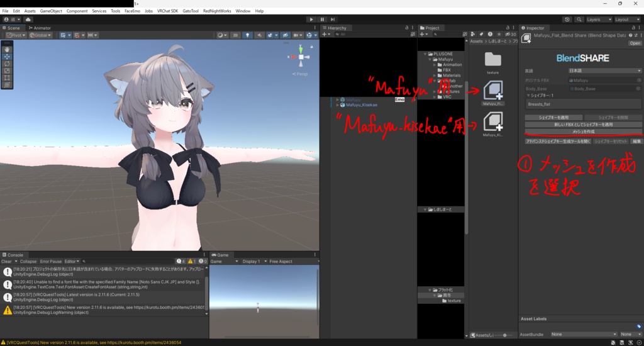Open the Global dropdown
644x346 pixels.
[40, 35]
